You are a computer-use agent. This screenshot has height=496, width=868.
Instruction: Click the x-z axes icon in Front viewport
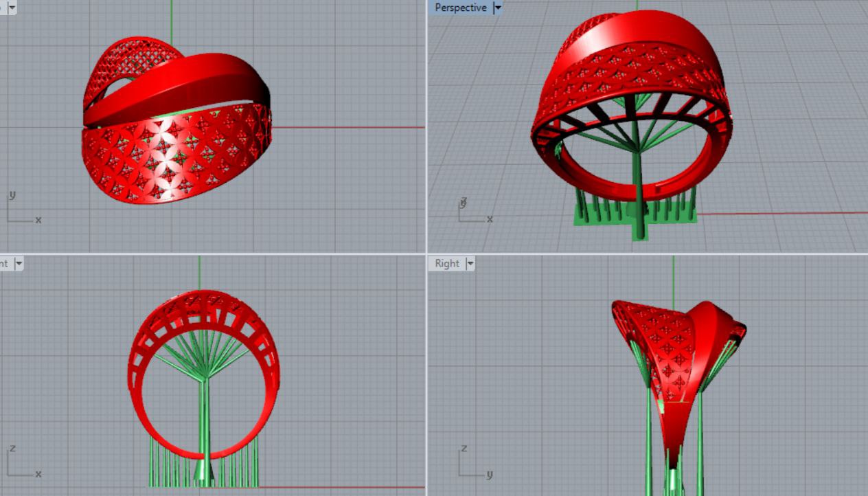point(22,463)
